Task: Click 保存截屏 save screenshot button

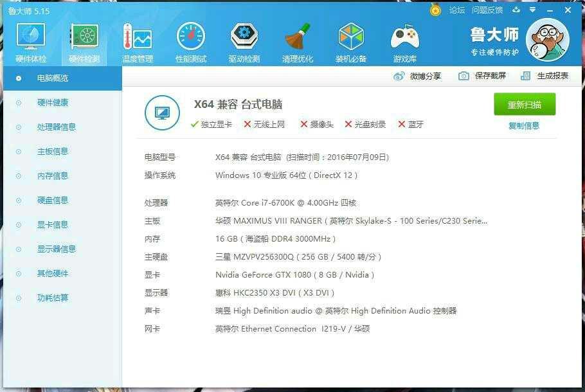Action: pos(482,76)
